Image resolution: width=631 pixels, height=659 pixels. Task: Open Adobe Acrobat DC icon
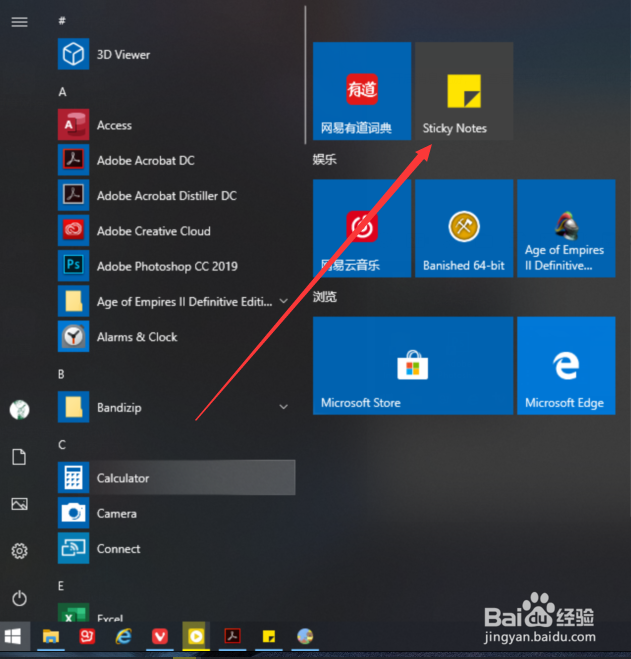73,160
